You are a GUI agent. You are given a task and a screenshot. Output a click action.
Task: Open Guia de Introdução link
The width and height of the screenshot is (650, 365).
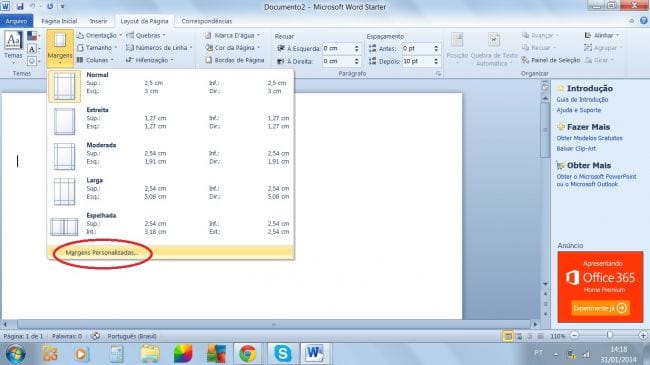(582, 100)
